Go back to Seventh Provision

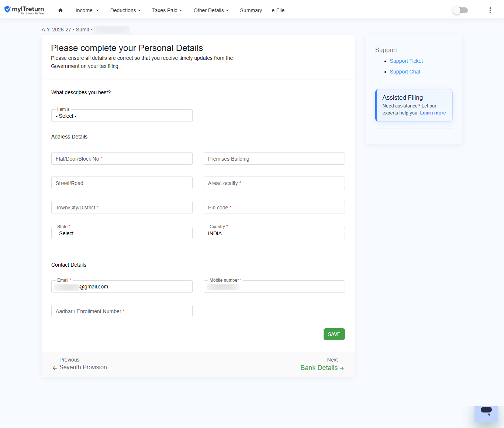(x=80, y=364)
